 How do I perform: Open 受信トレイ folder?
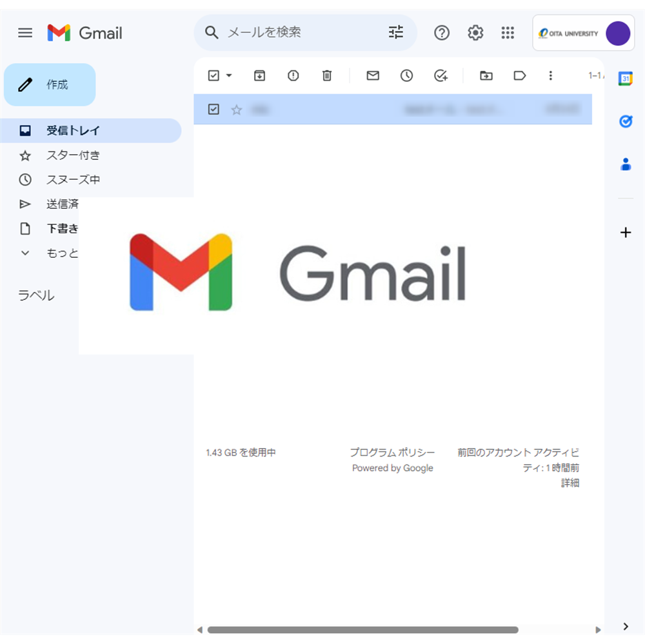click(x=91, y=130)
